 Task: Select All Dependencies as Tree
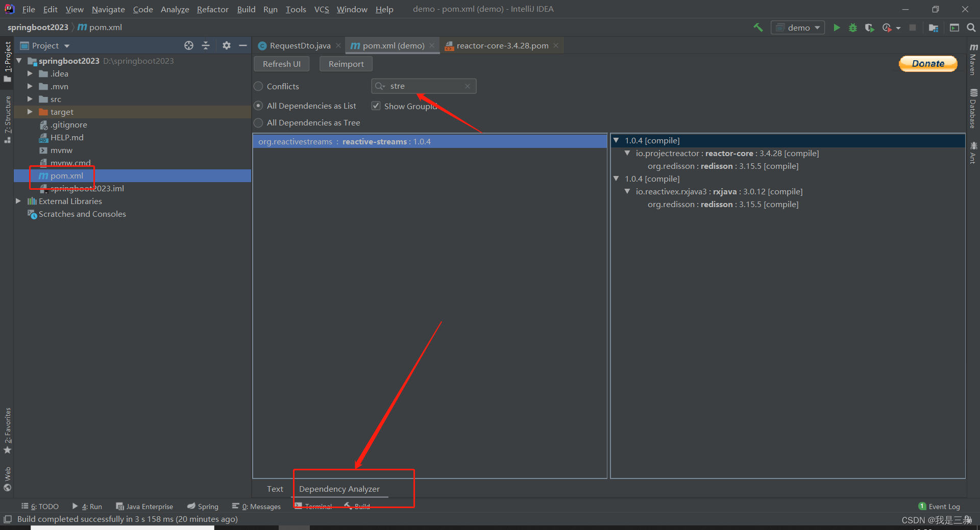[307, 122]
